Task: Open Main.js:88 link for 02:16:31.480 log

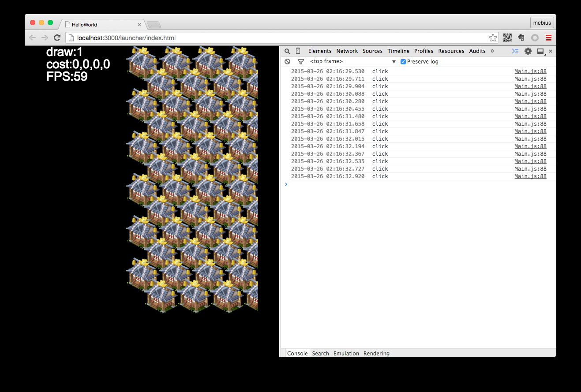Action: click(530, 116)
